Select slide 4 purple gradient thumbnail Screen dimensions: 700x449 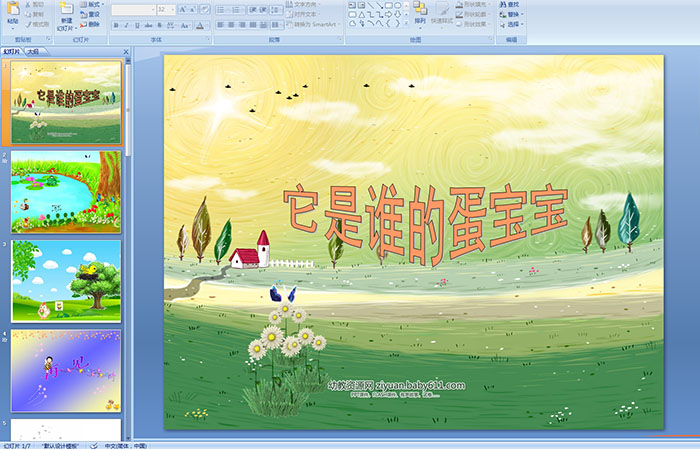66,371
